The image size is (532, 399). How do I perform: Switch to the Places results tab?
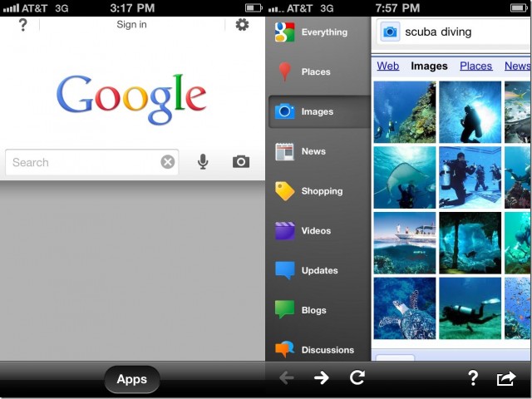point(475,66)
